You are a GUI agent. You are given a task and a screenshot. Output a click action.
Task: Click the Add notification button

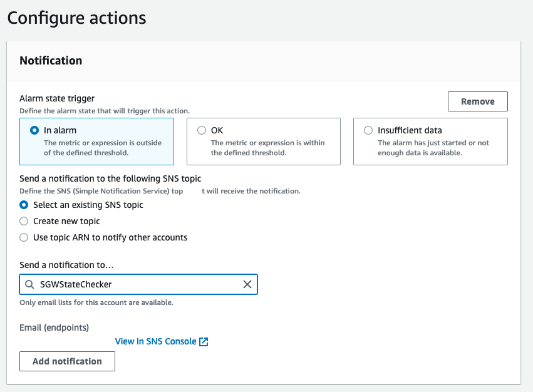pos(66,361)
